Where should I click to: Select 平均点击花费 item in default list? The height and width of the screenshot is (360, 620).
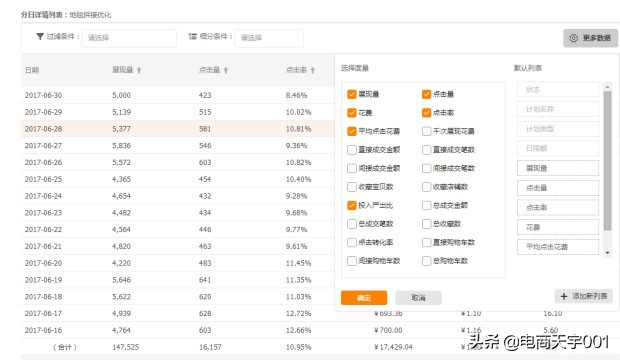coord(558,247)
